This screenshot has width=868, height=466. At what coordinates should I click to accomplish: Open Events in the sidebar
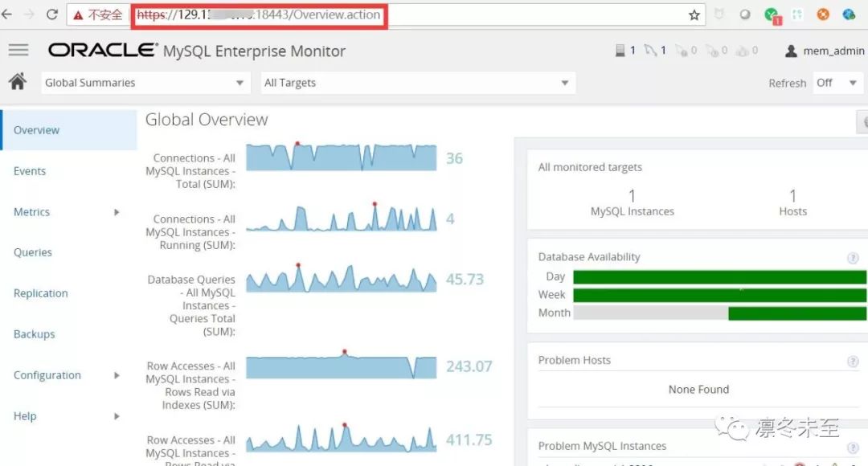click(30, 171)
